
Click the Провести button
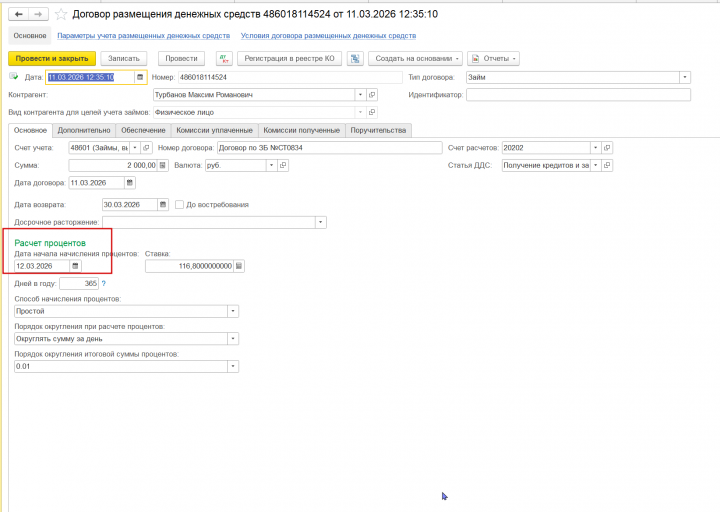181,59
